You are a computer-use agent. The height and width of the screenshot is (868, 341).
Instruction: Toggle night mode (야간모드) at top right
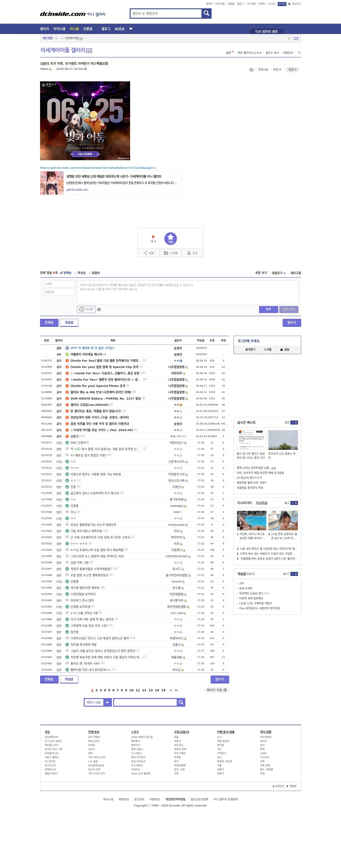point(295,4)
